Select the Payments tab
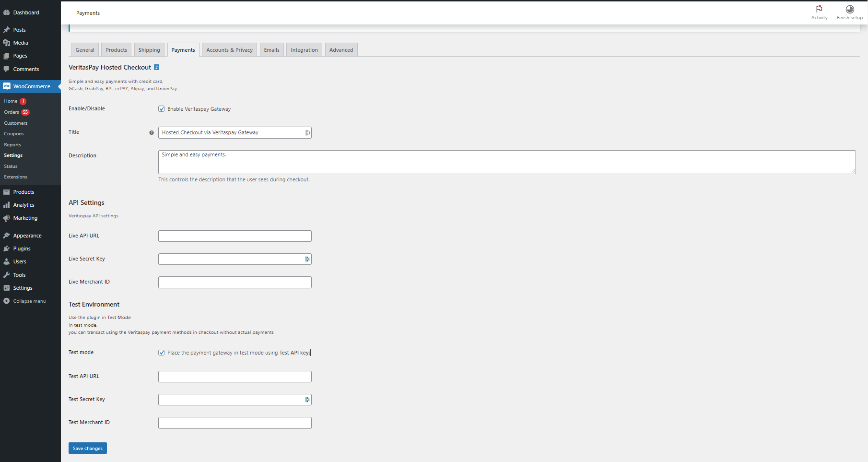Screen dimensions: 868x462 tap(183, 50)
